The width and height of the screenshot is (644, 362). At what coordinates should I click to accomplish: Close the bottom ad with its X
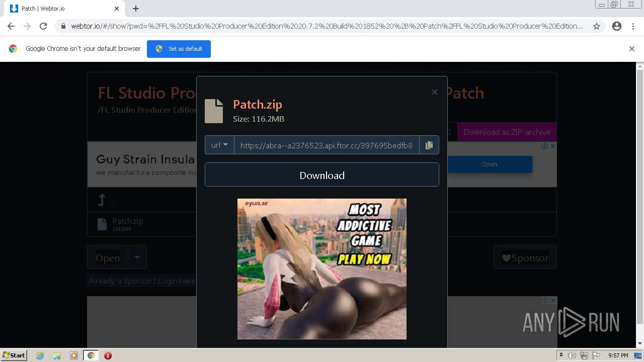click(x=552, y=300)
